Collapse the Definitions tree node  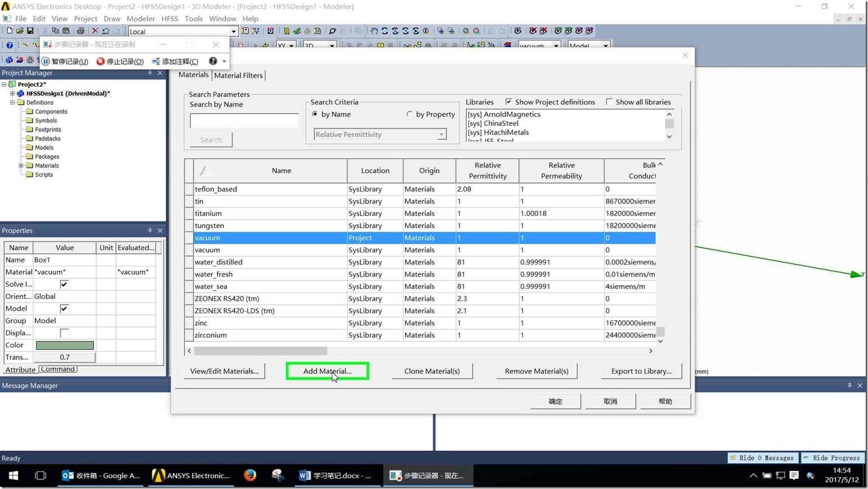coord(12,103)
